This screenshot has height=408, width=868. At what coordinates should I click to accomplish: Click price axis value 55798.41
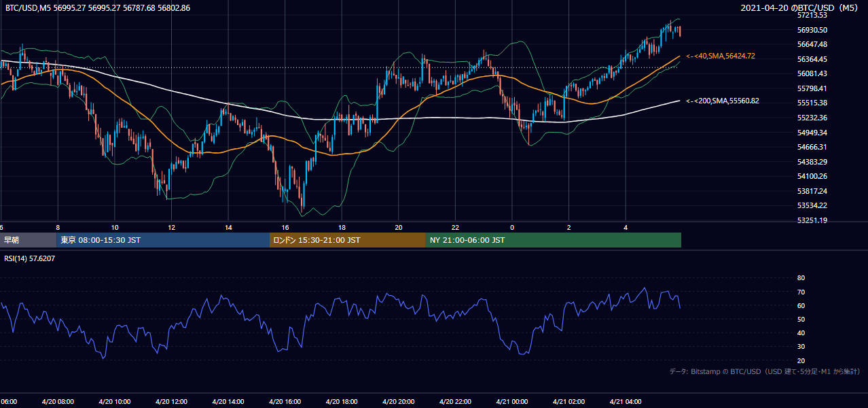(x=812, y=88)
